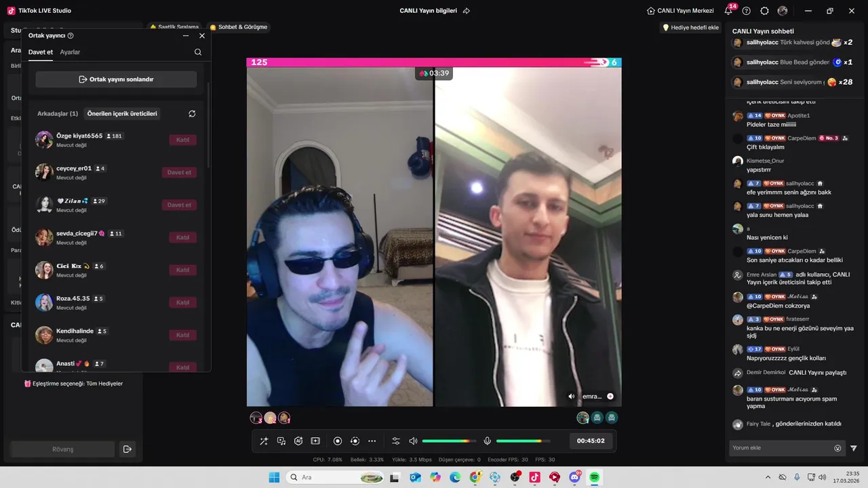868x488 pixels.
Task: Click Davet et for Zilan
Action: [x=179, y=205]
